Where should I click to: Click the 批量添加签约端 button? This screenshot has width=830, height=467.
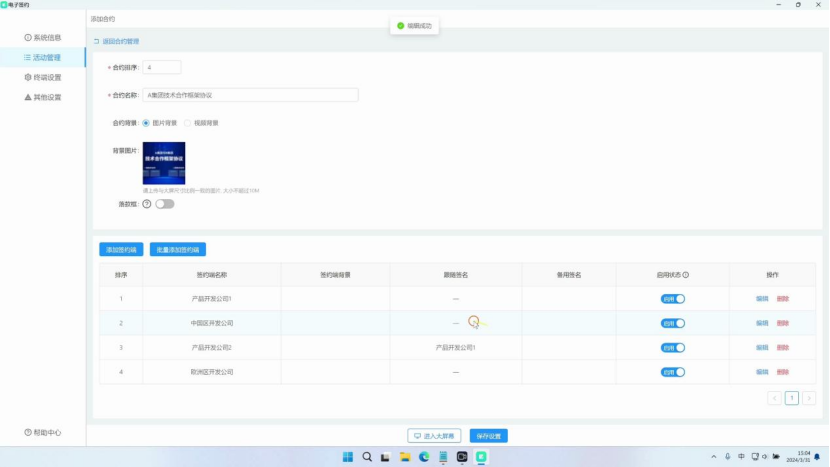click(178, 250)
